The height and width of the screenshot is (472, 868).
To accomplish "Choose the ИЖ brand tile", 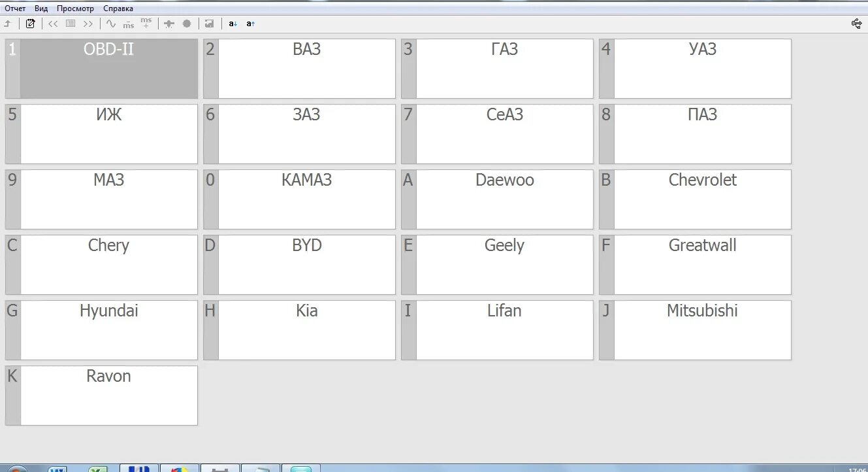I will coord(101,134).
